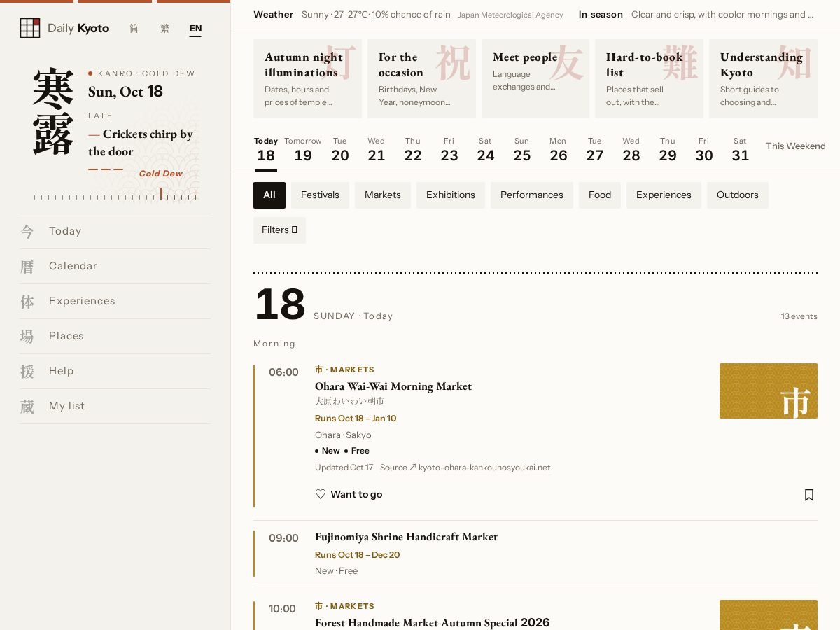Click the 蔵 My list sidebar icon
Screen dimensions: 840x630
tap(27, 406)
